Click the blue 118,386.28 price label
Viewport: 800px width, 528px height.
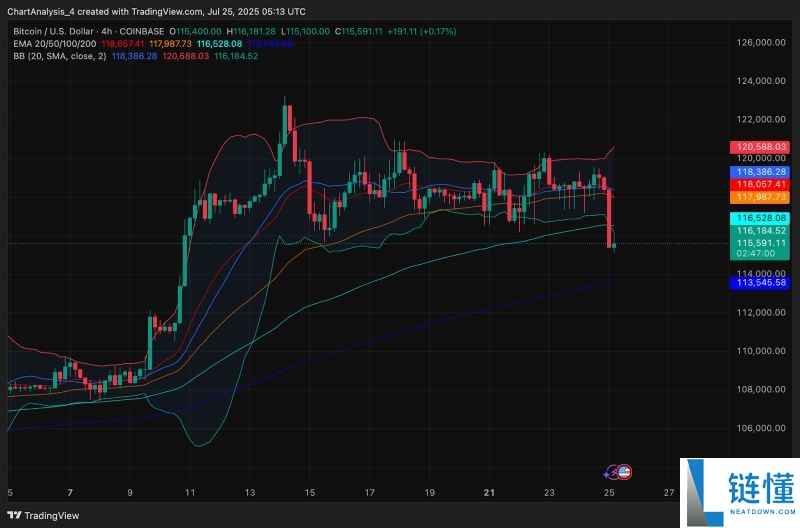pos(762,172)
